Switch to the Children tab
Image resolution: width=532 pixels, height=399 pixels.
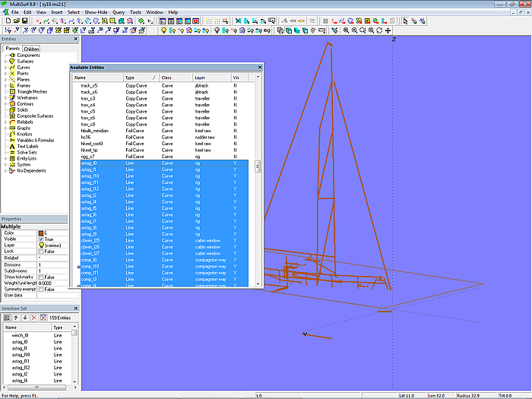(31, 49)
